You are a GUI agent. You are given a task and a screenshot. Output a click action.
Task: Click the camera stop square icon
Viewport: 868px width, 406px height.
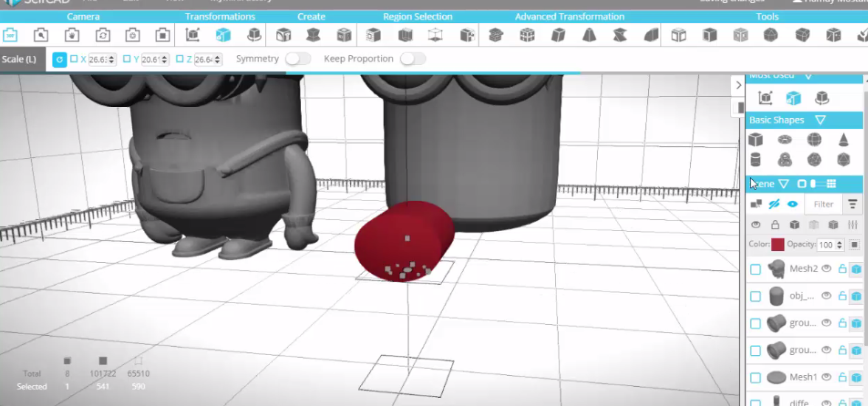162,35
